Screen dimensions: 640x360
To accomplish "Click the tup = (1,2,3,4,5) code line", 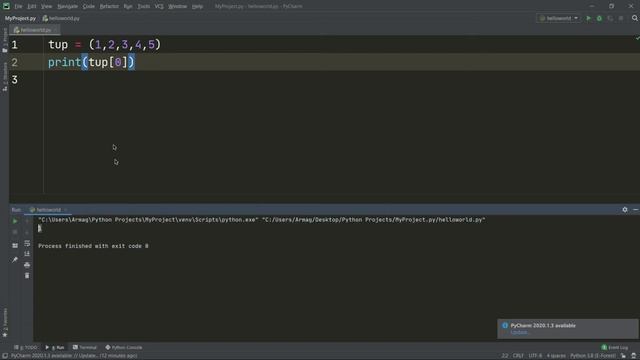I will pos(104,44).
